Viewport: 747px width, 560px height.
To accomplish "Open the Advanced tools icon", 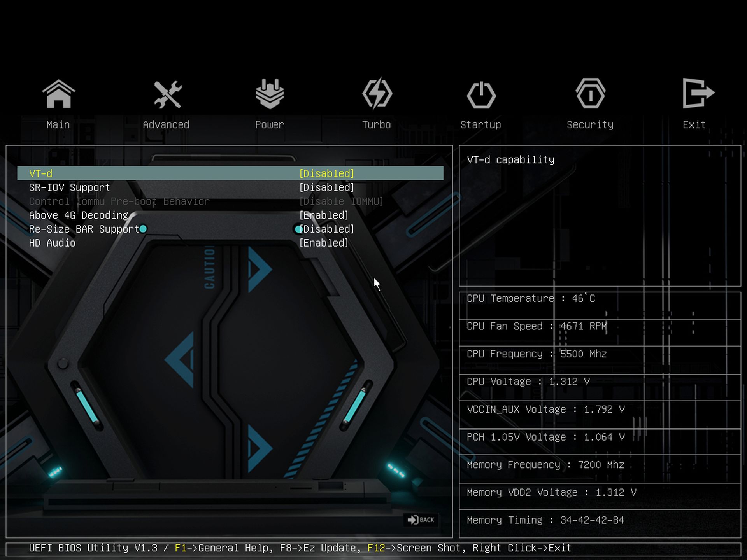I will click(167, 94).
